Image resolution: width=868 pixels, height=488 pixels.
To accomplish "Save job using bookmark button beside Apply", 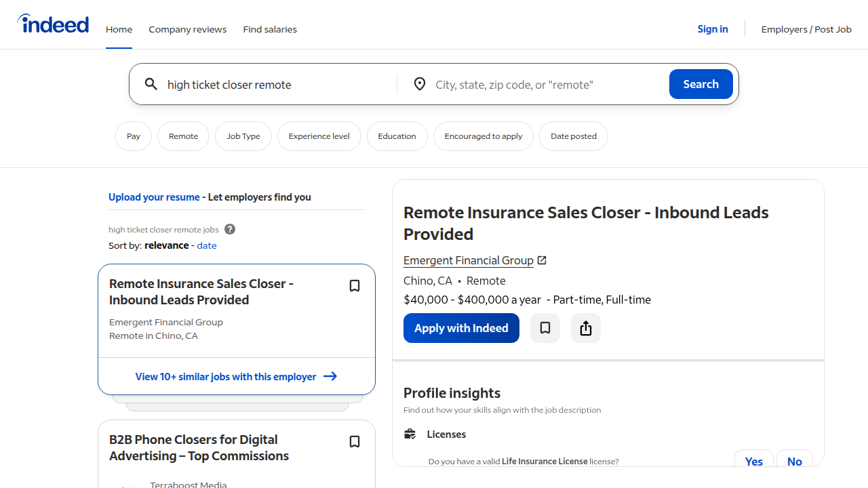I will [x=545, y=328].
